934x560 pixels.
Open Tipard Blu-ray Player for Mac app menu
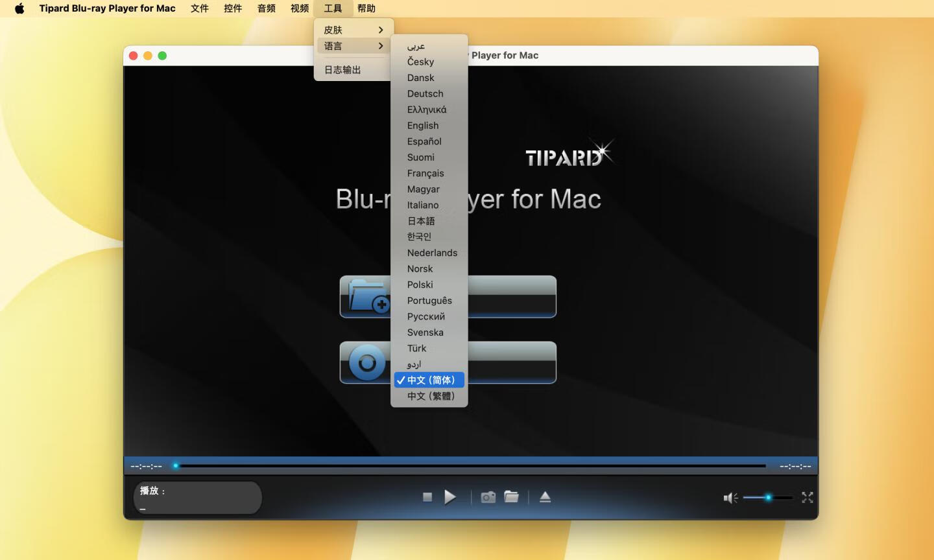(x=107, y=8)
